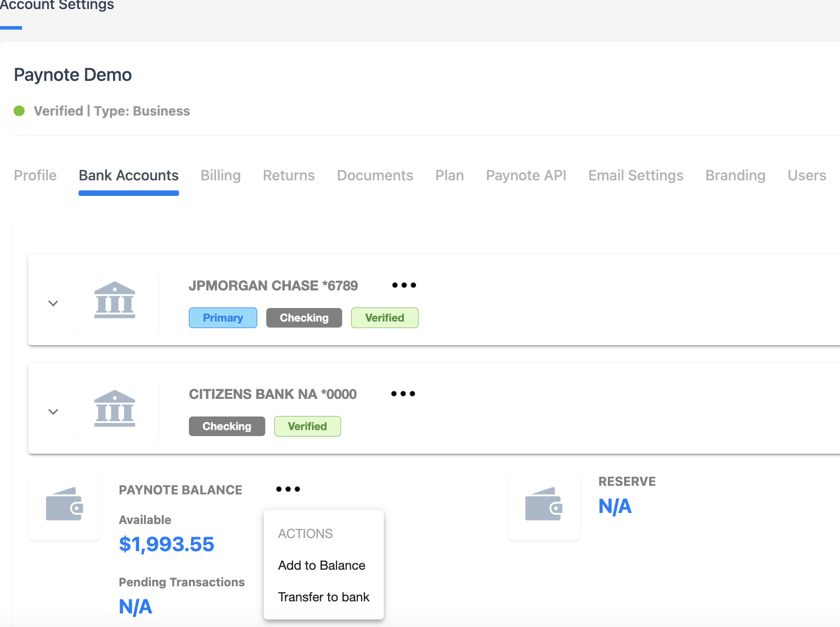The height and width of the screenshot is (627, 840).
Task: Click the Paynote Demo account title
Action: point(73,74)
